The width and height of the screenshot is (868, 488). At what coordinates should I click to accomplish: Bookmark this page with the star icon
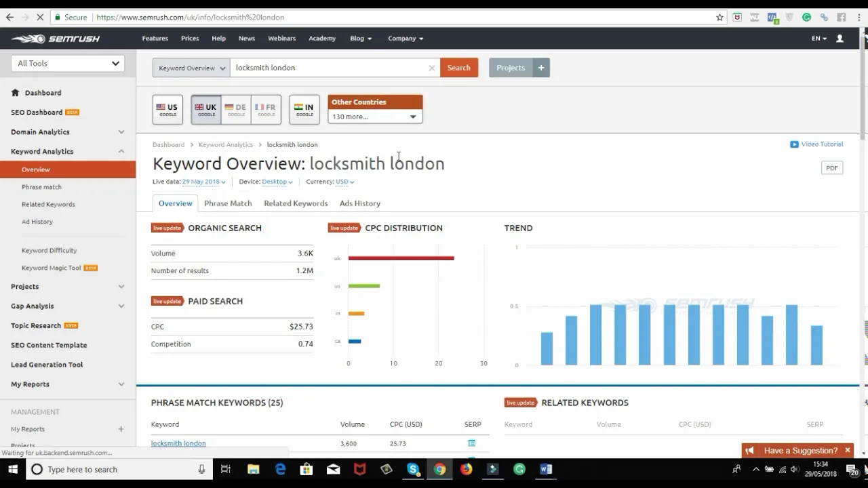[x=719, y=17]
